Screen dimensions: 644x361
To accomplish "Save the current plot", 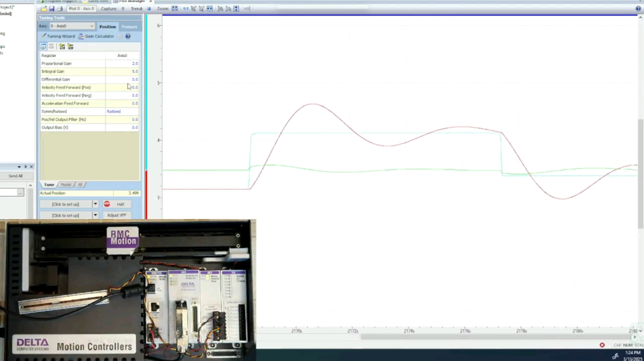I will point(51,9).
